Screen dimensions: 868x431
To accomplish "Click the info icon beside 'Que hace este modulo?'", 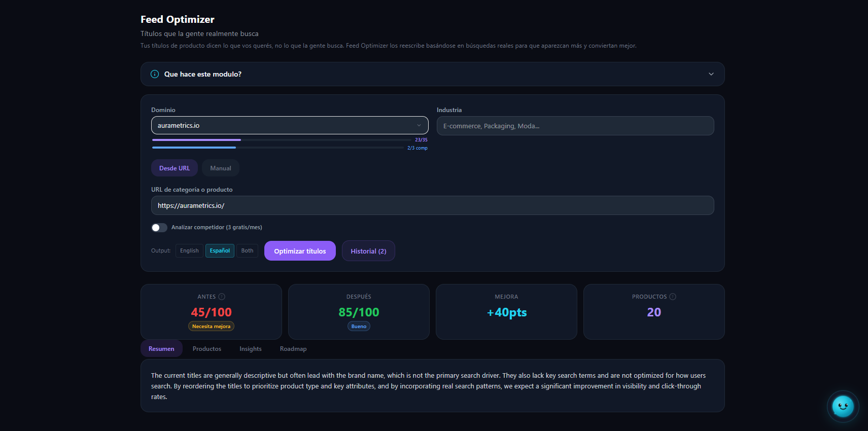I will click(x=155, y=74).
